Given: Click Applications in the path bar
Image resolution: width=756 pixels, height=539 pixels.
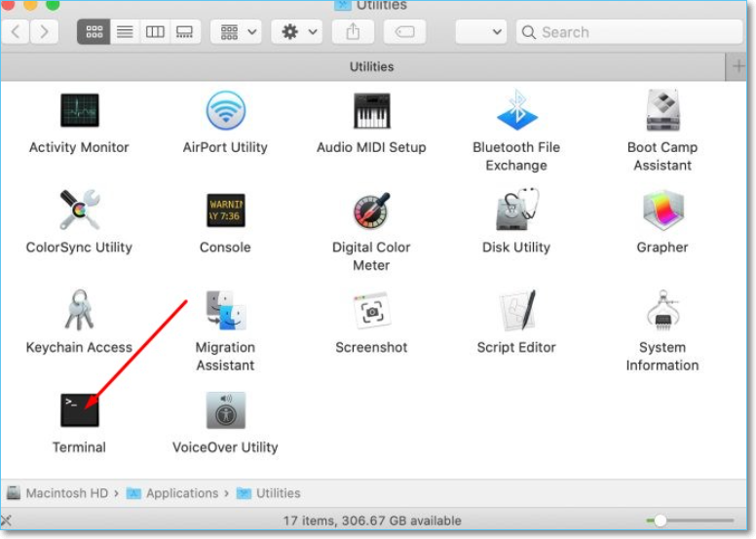Looking at the screenshot, I should click(x=182, y=493).
